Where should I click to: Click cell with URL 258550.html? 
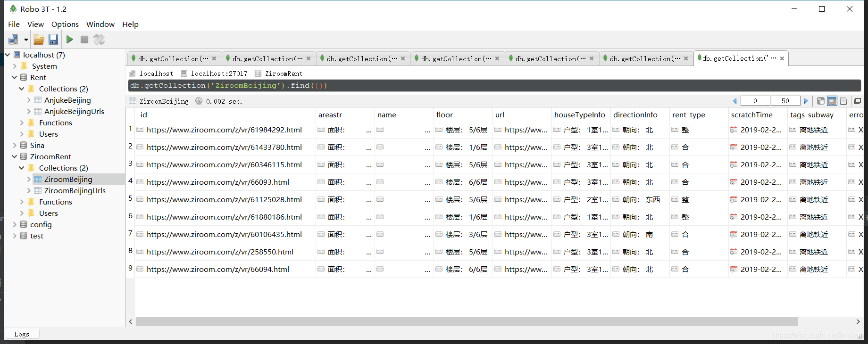[225, 252]
